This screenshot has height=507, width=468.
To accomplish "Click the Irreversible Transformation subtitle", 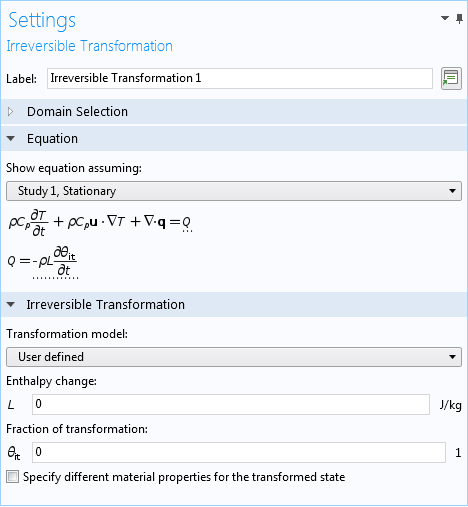I will 89,46.
